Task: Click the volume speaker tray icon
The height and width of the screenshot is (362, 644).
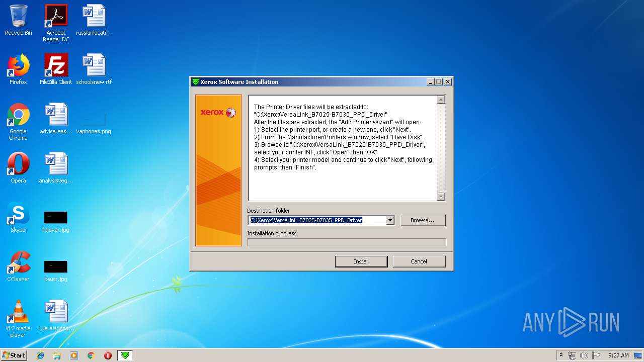Action: (x=584, y=355)
